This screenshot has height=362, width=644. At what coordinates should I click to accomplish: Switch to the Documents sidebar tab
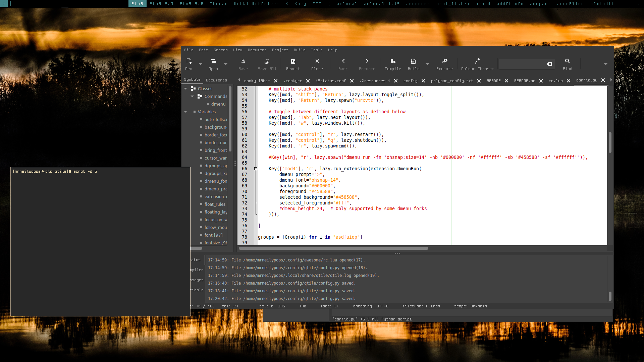[216, 80]
